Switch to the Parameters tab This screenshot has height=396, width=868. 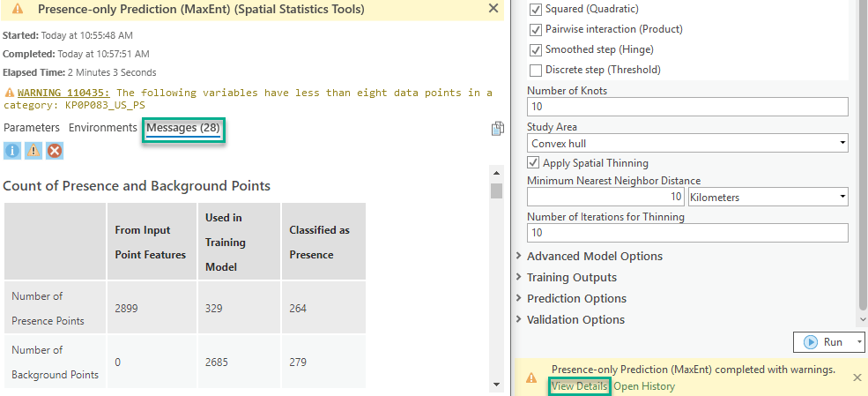pyautogui.click(x=32, y=128)
